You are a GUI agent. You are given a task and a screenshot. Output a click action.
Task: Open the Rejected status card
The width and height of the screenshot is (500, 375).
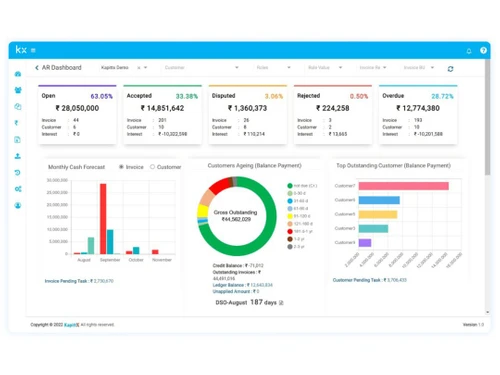[333, 115]
